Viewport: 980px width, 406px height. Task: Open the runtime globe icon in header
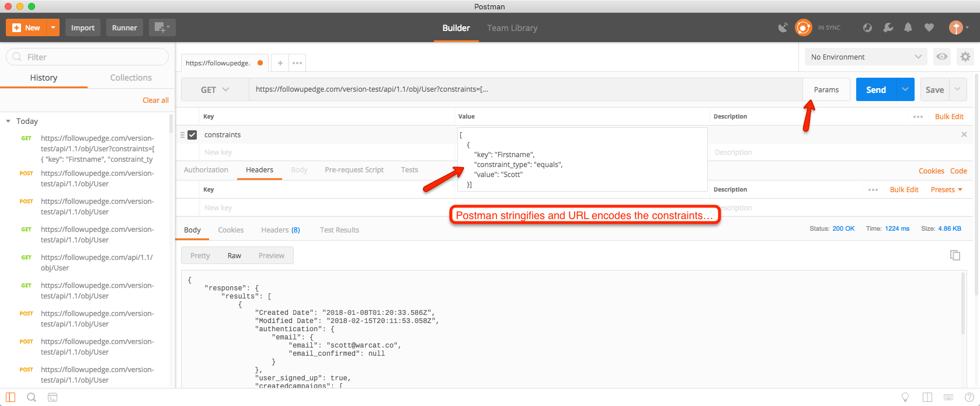[867, 27]
